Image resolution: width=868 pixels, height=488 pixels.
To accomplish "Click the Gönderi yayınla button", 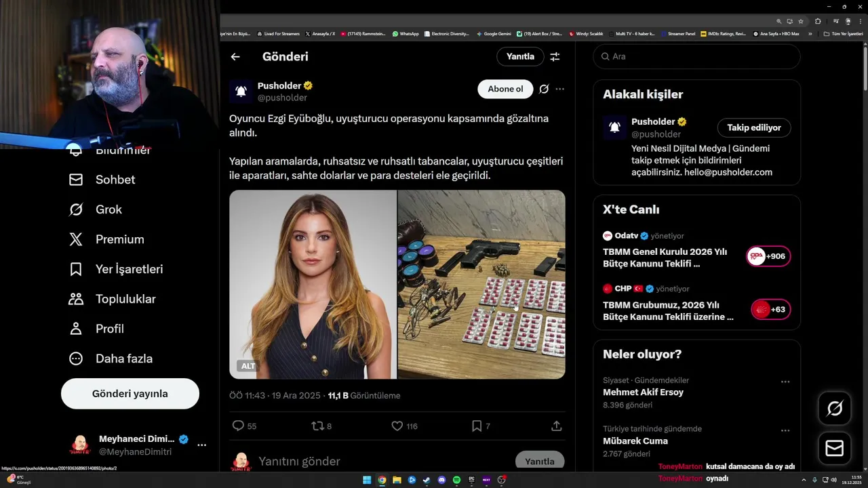I will [x=130, y=394].
